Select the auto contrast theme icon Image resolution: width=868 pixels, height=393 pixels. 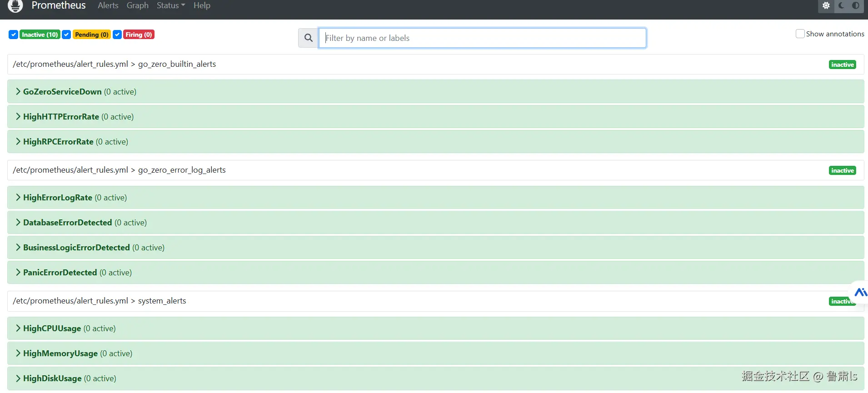pos(856,5)
